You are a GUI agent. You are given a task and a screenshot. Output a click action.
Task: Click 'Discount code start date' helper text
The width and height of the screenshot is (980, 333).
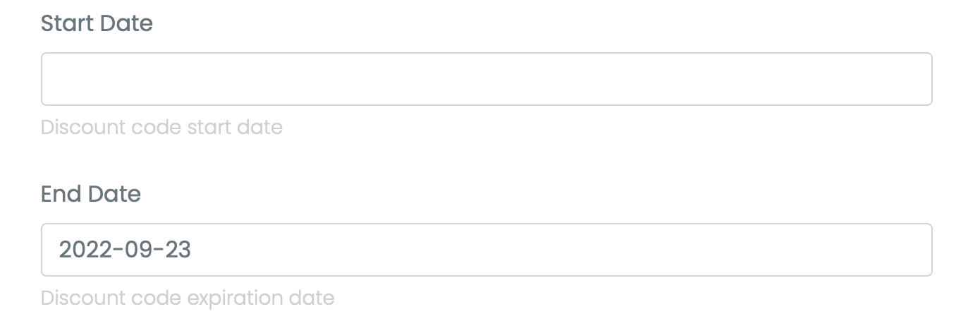point(161,128)
